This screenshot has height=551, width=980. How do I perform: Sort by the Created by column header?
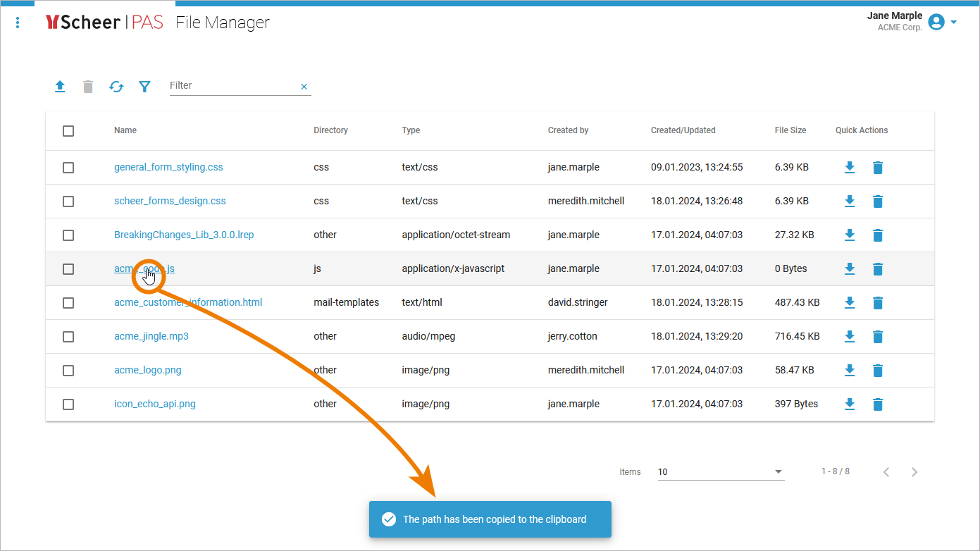[x=569, y=130]
